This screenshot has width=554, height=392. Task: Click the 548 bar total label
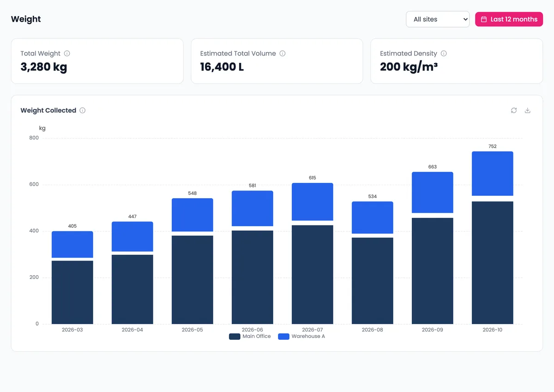pos(193,193)
